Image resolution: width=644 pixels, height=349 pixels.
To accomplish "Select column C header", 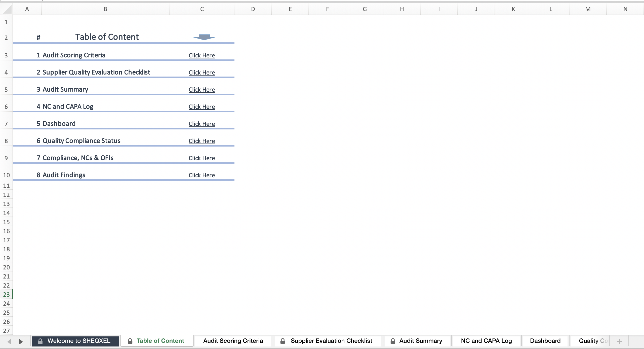I will [x=202, y=9].
